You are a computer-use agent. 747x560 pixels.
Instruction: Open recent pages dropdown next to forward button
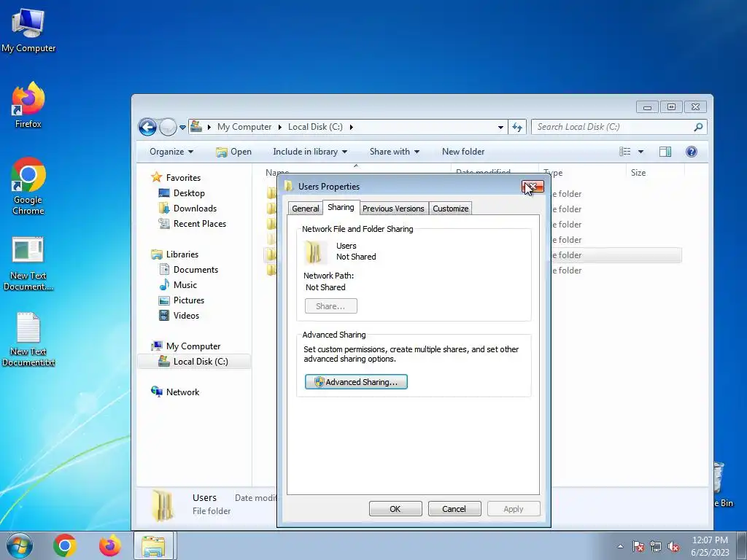[182, 128]
